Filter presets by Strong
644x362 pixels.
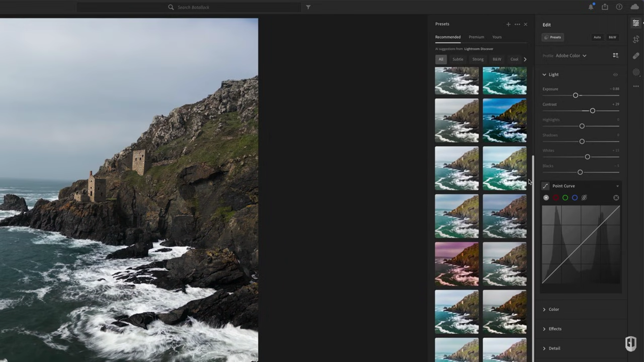click(x=478, y=59)
